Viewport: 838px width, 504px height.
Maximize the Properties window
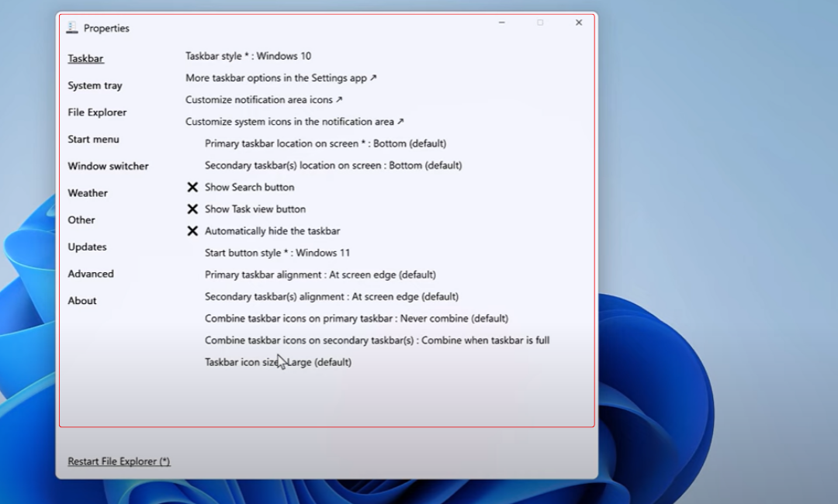540,23
